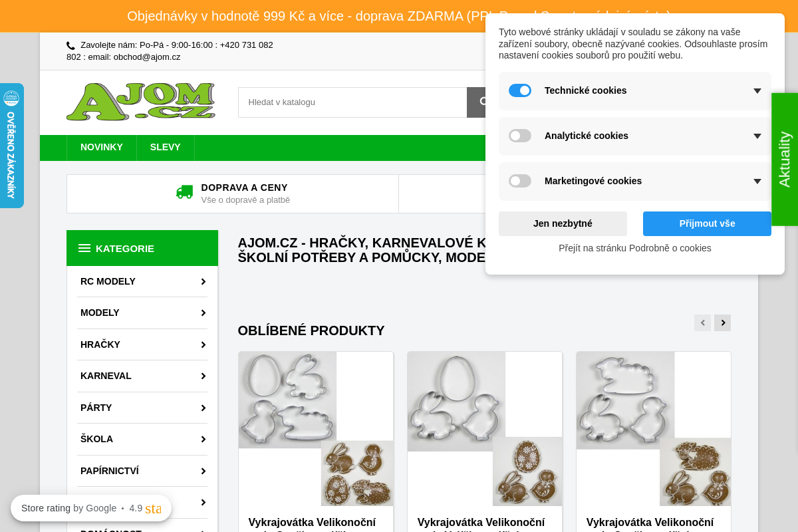
Task: Accept all cookies with Přijmout vše
Action: coord(707,223)
